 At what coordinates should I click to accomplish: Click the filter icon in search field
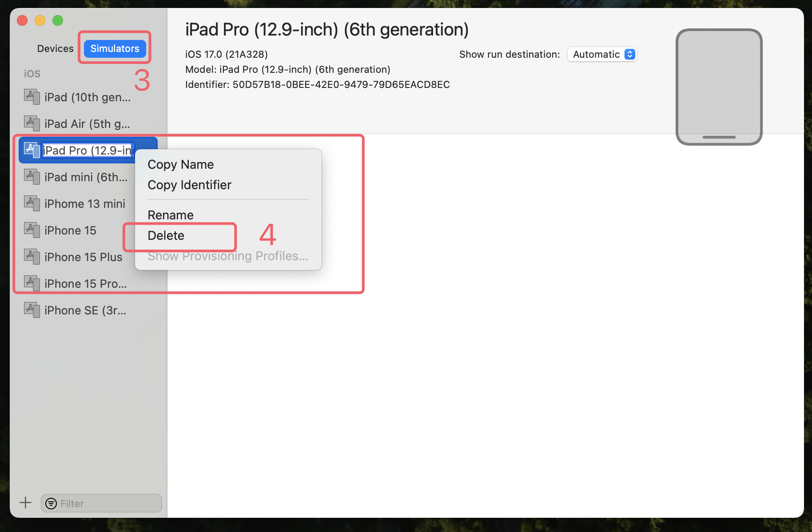pyautogui.click(x=51, y=503)
